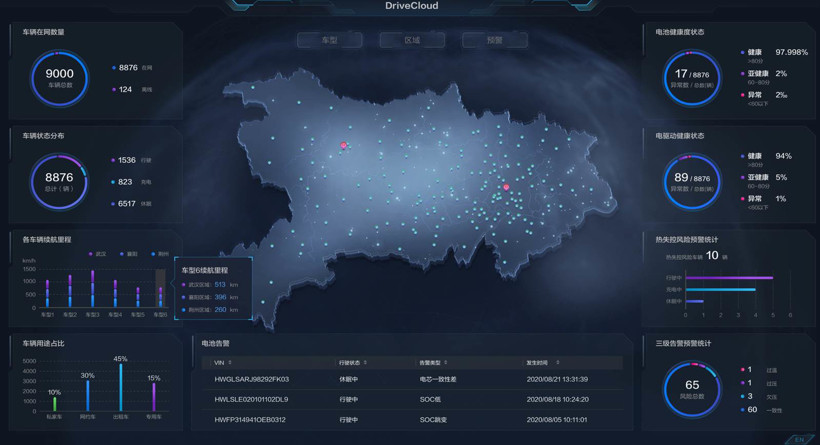The image size is (820, 445).
Task: Sort alerts by 行驶状态 column arrows
Action: [365, 362]
